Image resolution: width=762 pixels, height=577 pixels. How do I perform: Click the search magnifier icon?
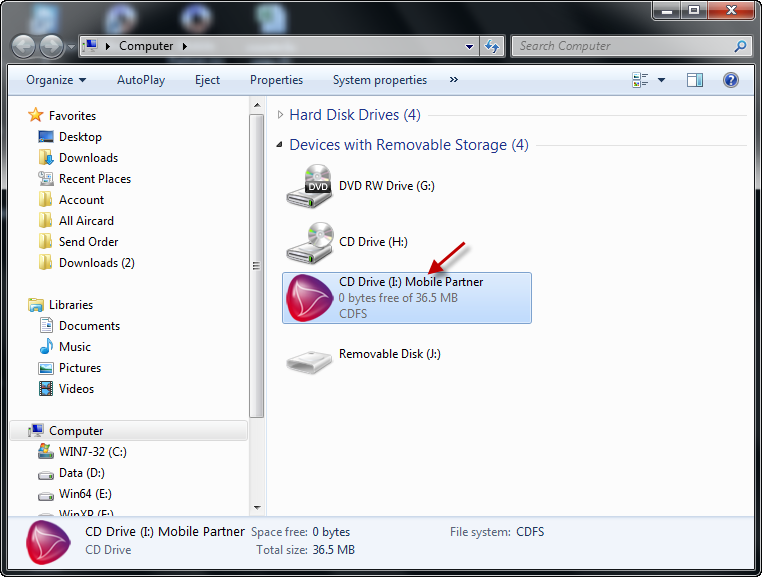coord(740,46)
